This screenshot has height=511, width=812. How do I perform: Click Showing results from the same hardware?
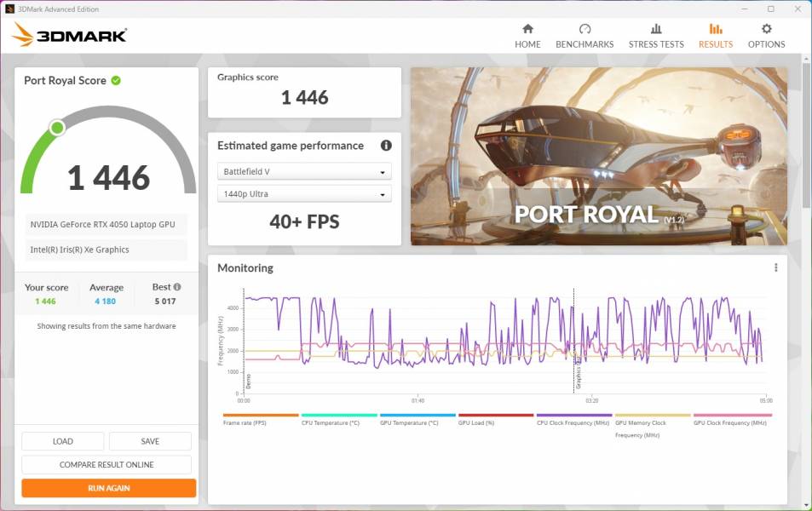pyautogui.click(x=107, y=326)
